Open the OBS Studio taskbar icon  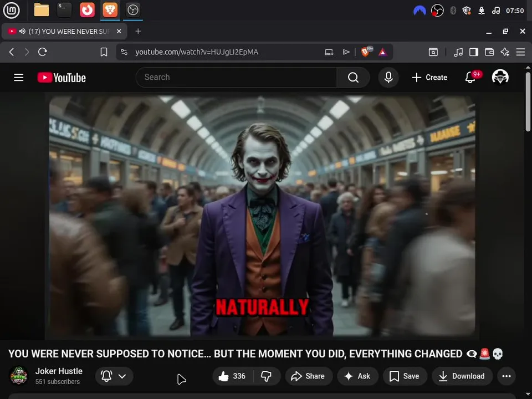pos(132,10)
